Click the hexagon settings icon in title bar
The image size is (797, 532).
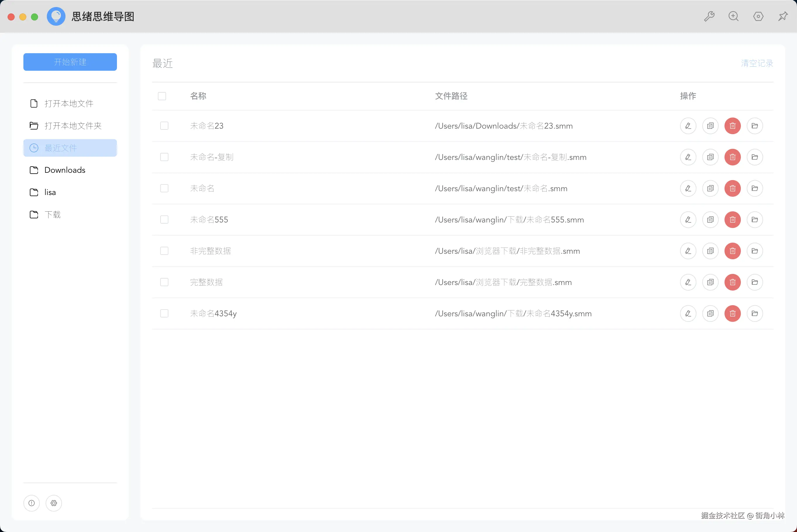(x=758, y=16)
